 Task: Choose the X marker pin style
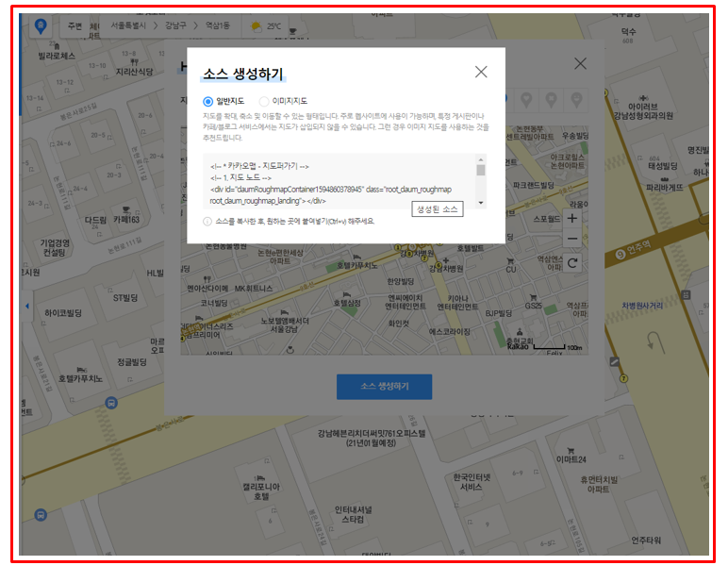551,100
